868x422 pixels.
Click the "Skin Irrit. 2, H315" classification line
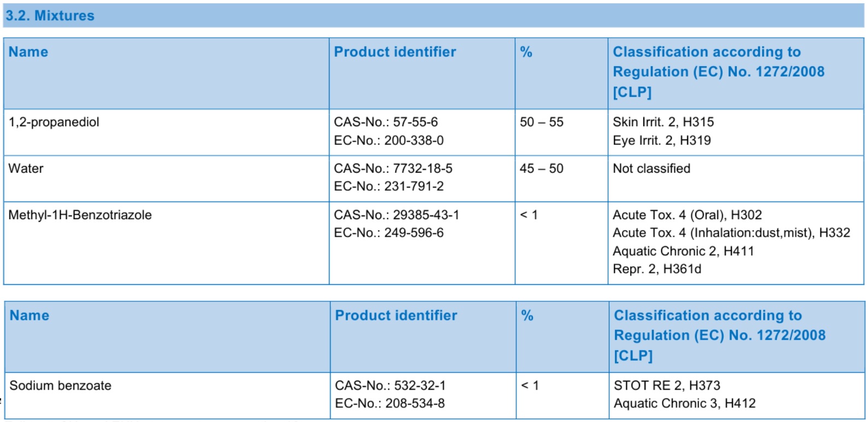pos(663,122)
